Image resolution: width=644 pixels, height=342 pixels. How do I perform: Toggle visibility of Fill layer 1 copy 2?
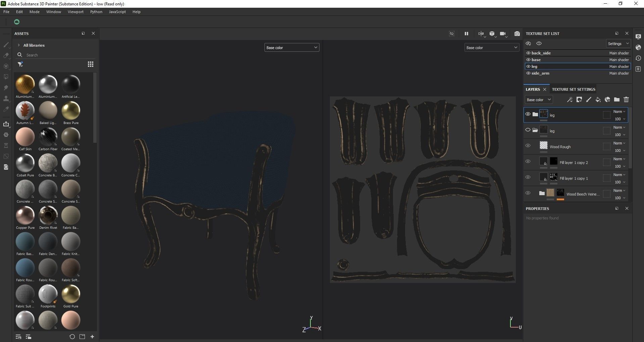[528, 162]
